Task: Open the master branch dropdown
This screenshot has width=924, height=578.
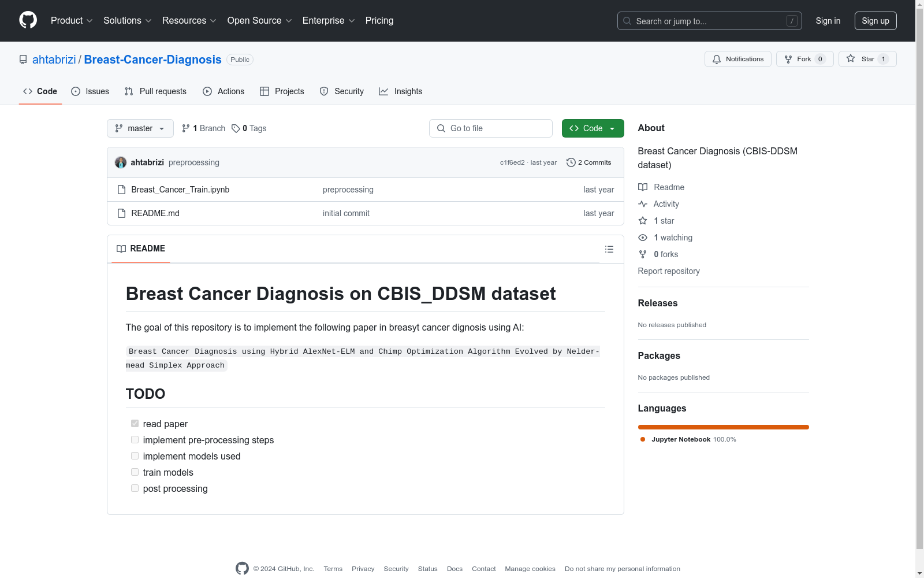Action: tap(140, 128)
